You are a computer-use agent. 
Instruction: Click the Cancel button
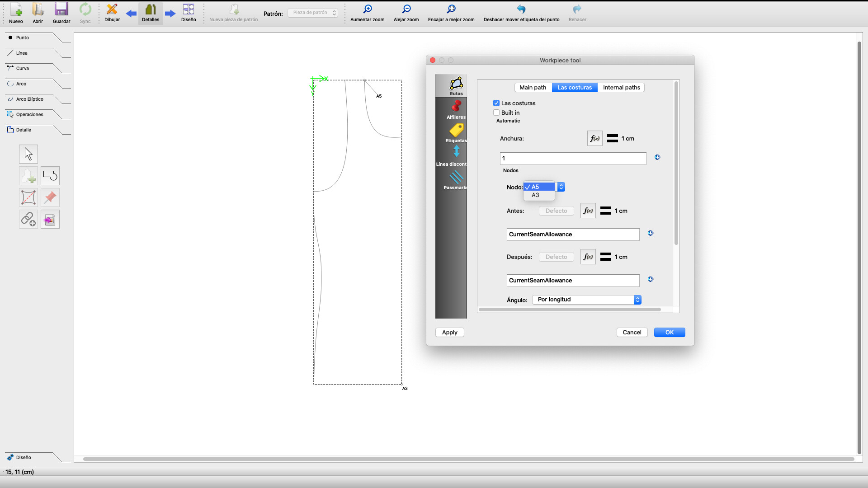coord(632,333)
